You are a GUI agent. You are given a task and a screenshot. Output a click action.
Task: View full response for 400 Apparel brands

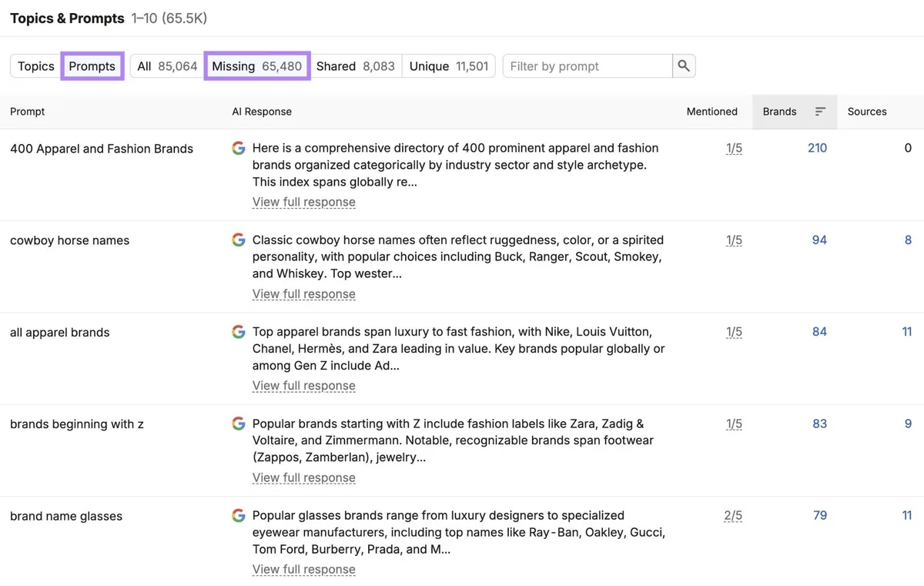304,203
